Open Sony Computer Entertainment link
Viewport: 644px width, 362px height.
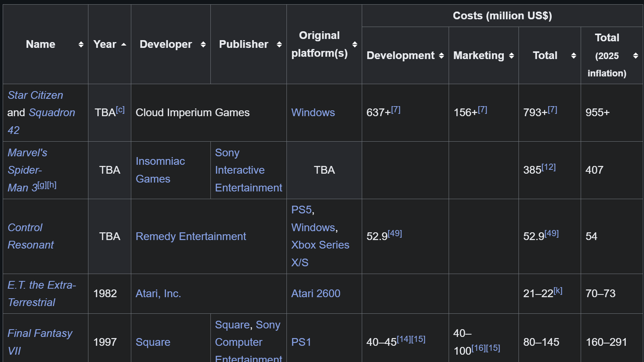(249, 342)
